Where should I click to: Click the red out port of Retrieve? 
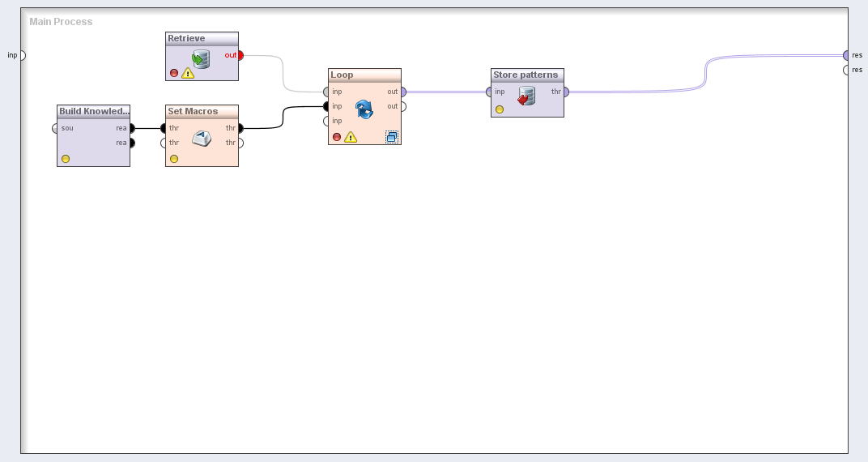240,55
